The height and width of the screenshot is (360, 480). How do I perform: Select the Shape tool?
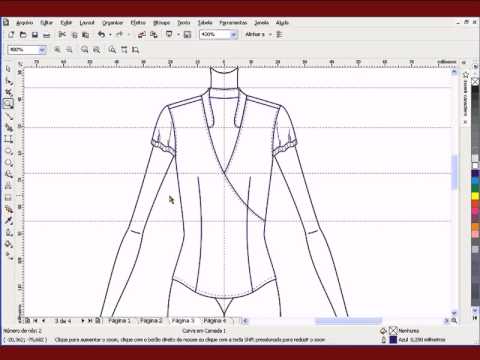coord(8,81)
